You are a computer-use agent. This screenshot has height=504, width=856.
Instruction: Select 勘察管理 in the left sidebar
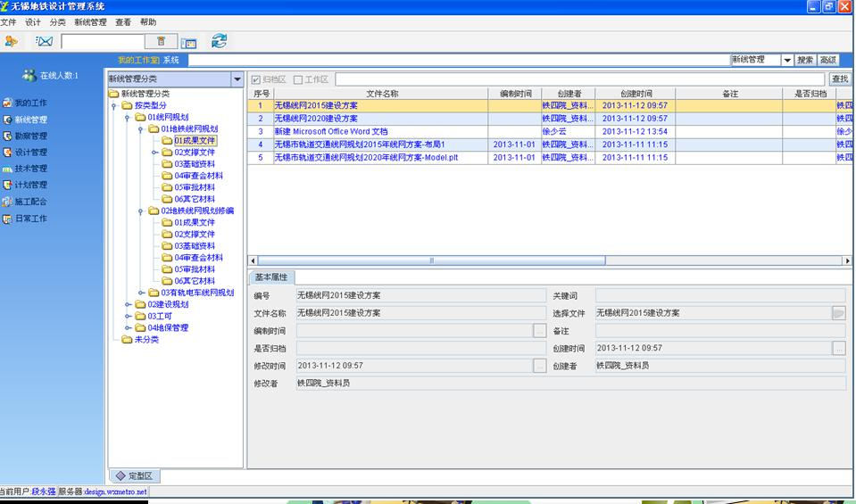[30, 136]
